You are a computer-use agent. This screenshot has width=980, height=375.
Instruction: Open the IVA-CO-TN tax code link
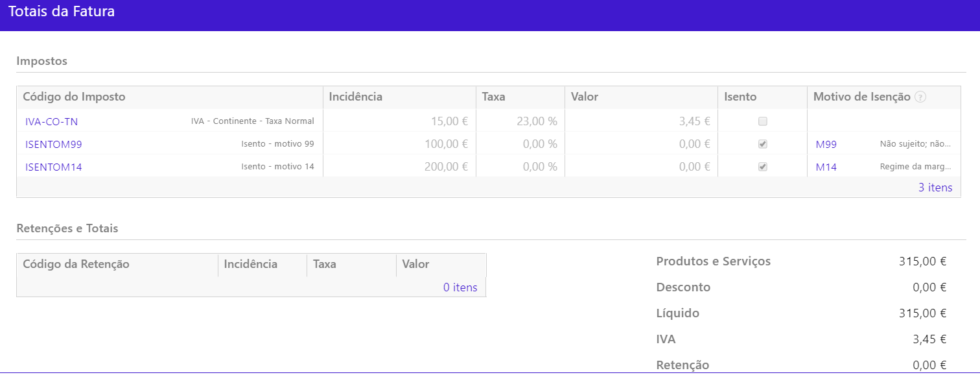coord(52,121)
